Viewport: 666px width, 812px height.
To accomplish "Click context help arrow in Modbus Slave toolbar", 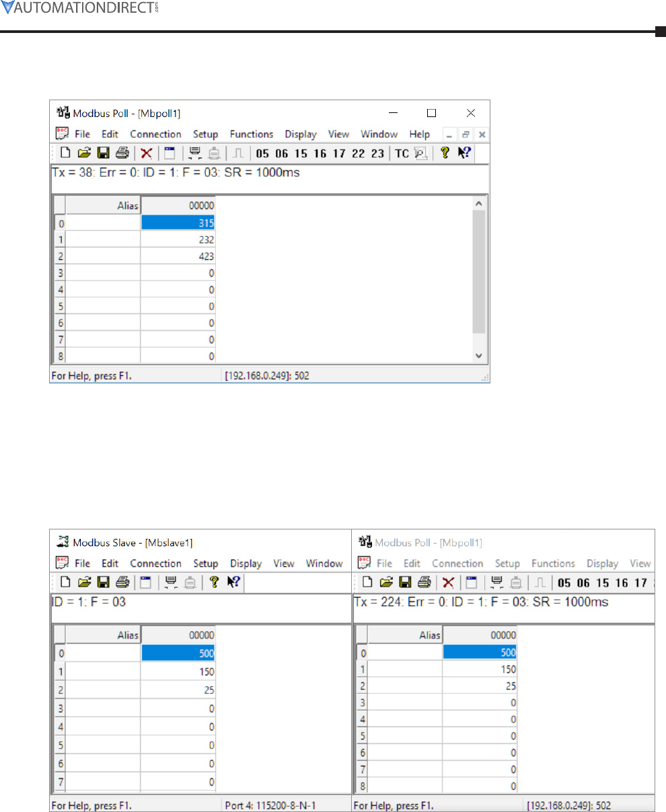I will pyautogui.click(x=233, y=583).
